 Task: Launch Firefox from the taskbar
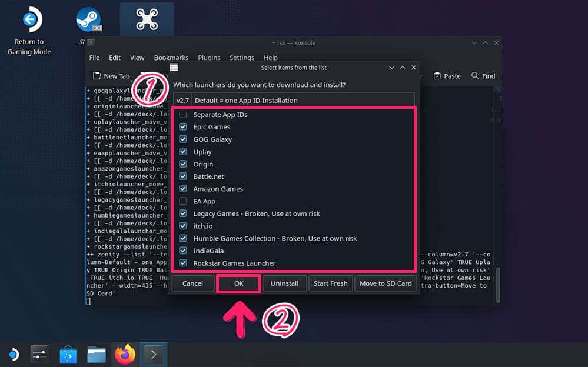[x=125, y=354]
